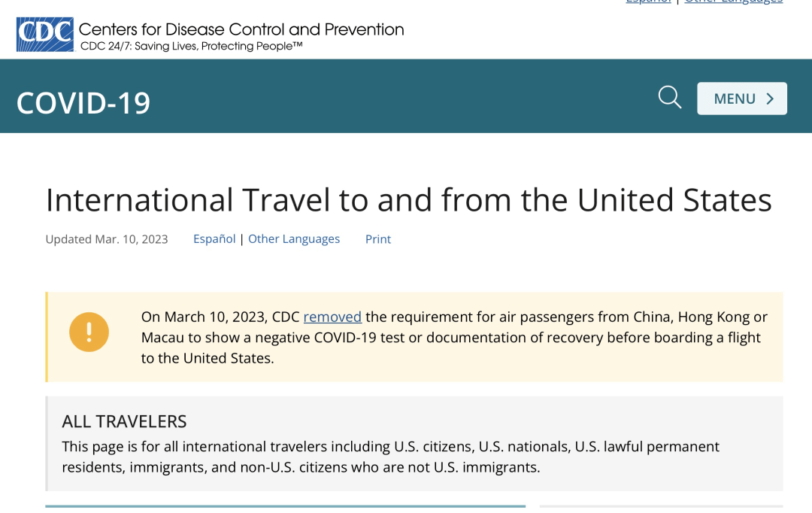Click the International Travel page heading
Screen dimensions: 812x513
(408, 200)
